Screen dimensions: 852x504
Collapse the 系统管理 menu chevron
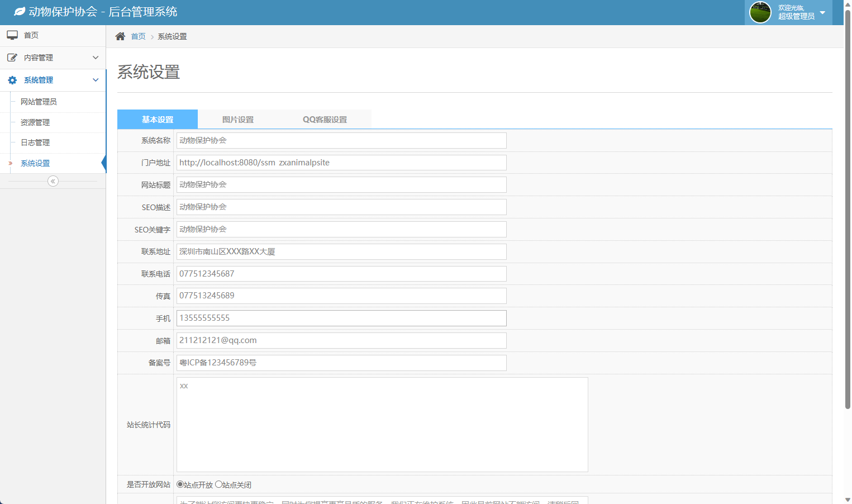[96, 80]
